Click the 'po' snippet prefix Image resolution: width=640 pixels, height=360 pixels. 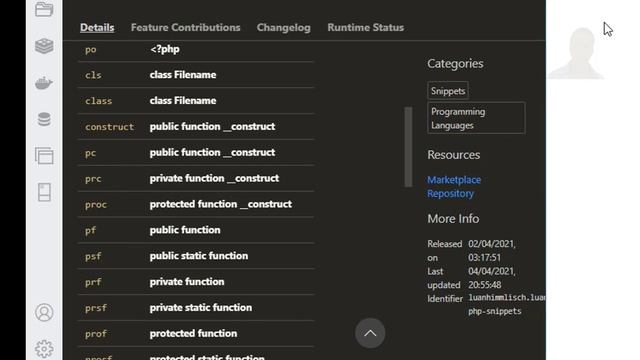tap(91, 49)
